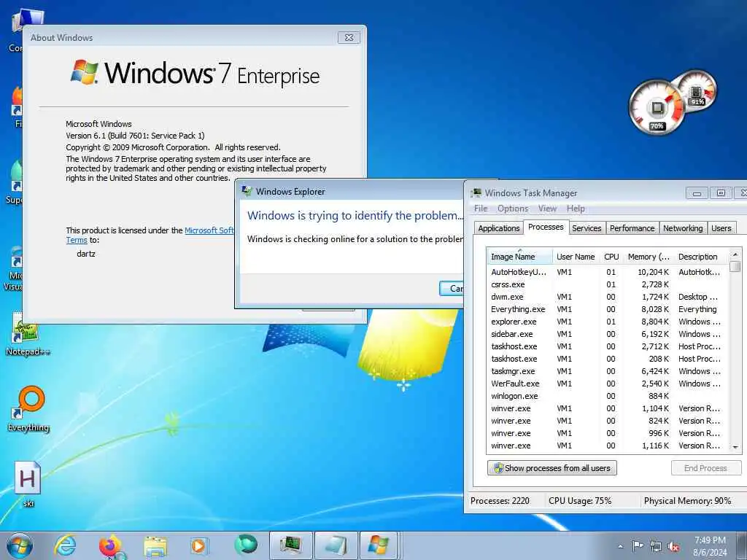Open the Users tab
This screenshot has width=747, height=560.
pyautogui.click(x=721, y=228)
